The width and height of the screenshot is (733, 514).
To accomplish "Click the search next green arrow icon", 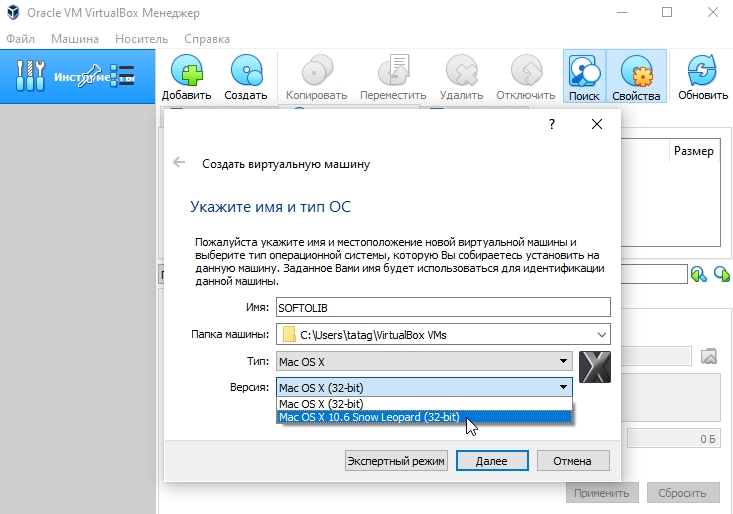I will [x=722, y=274].
